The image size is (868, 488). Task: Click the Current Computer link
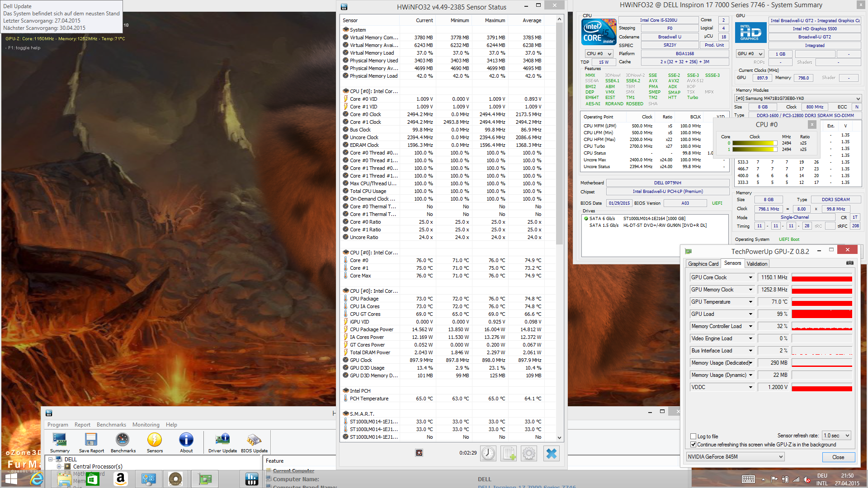[x=293, y=471]
